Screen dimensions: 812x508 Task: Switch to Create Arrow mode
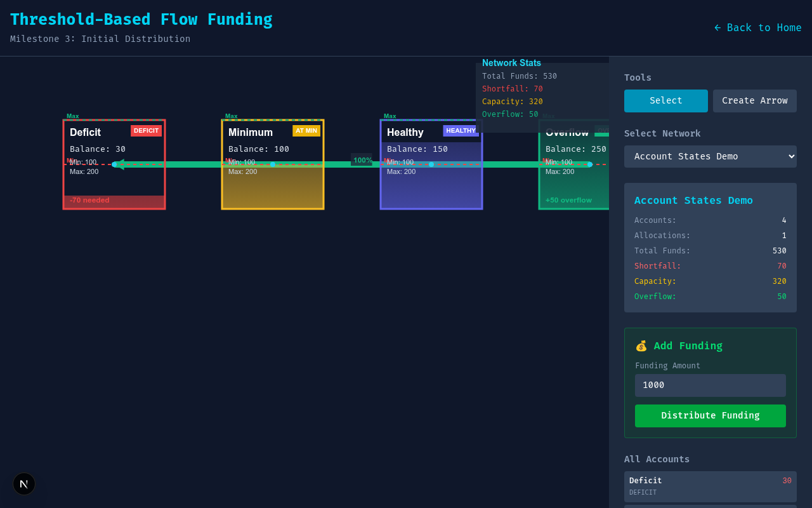click(x=754, y=100)
